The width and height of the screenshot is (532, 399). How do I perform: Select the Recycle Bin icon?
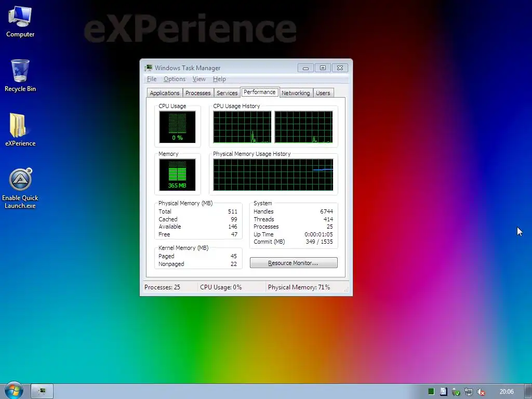[20, 76]
